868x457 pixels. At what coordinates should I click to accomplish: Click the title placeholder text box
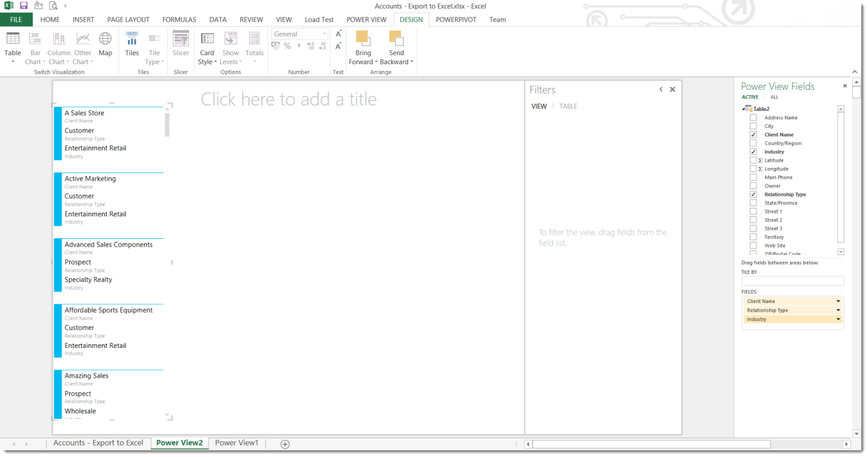[289, 99]
